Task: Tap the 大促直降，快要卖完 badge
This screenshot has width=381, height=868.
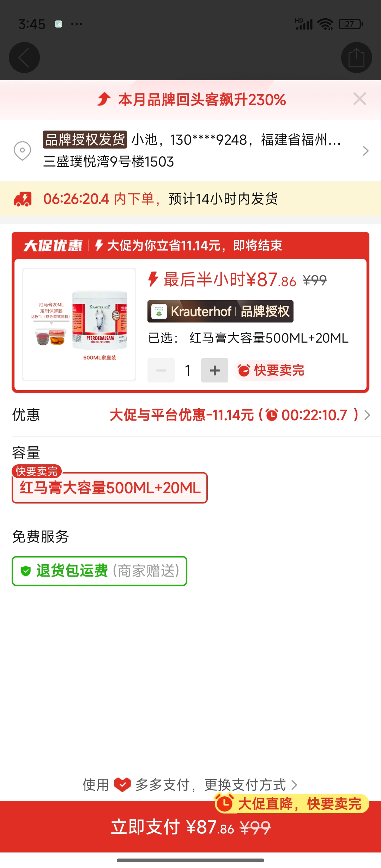Action: tap(292, 804)
